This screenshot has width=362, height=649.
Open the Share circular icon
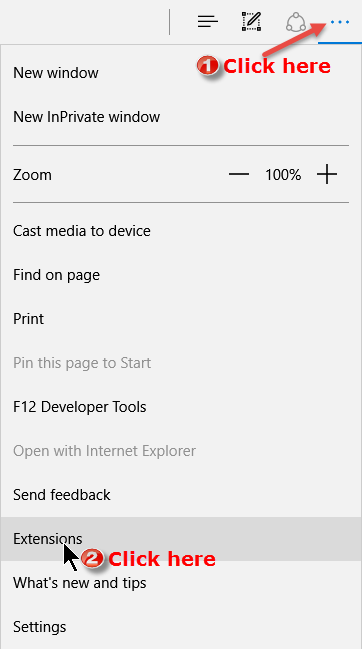(296, 22)
